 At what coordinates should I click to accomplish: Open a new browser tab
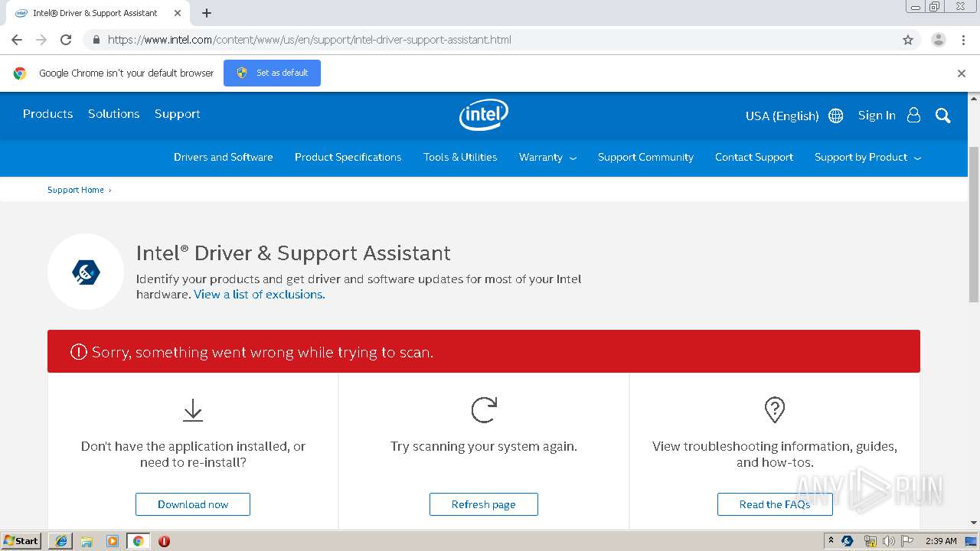(x=207, y=13)
